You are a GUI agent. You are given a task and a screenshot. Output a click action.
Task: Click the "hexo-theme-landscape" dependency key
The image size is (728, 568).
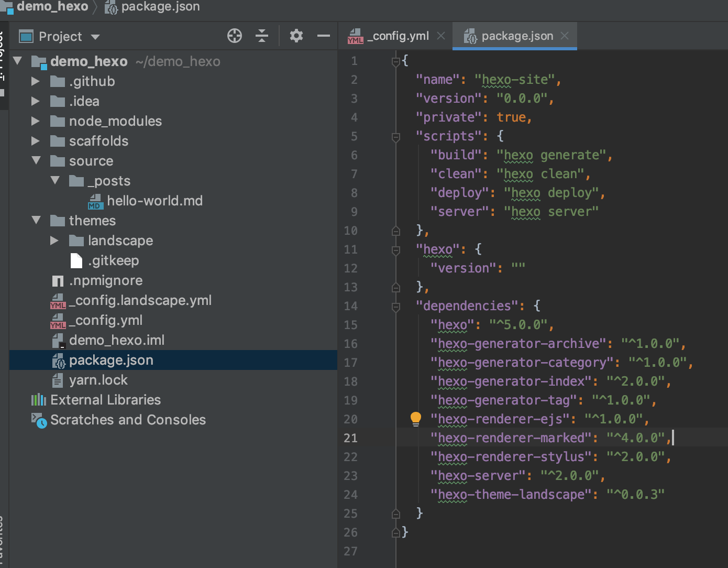pyautogui.click(x=511, y=495)
